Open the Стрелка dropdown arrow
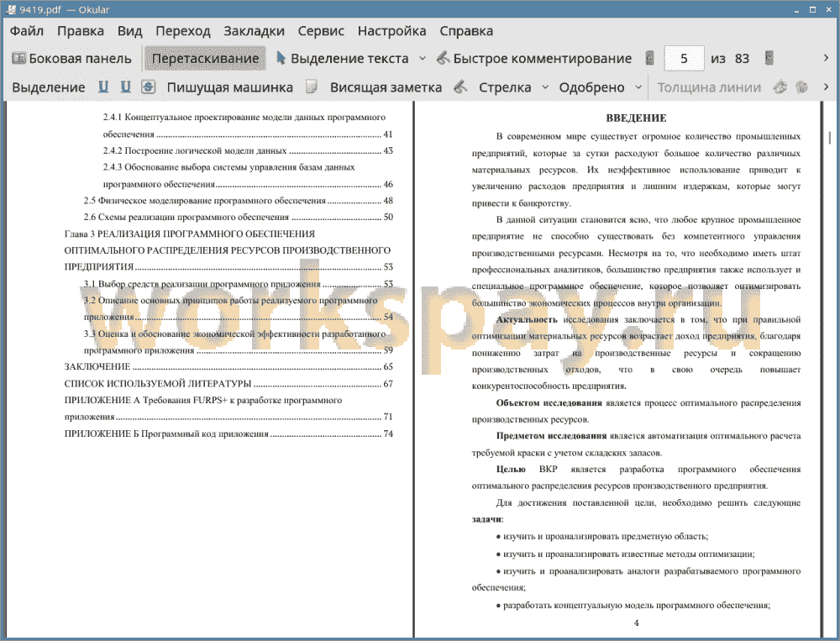Viewport: 840px width, 641px height. tap(545, 87)
